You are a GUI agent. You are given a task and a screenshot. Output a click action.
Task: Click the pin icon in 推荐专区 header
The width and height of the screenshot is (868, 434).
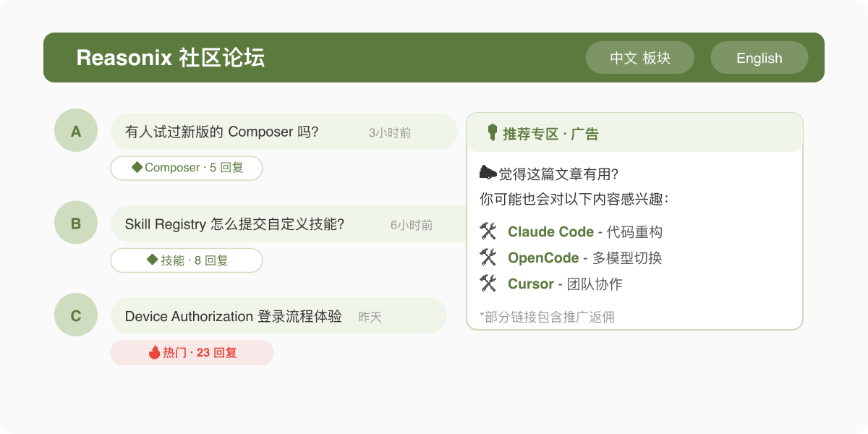(493, 132)
